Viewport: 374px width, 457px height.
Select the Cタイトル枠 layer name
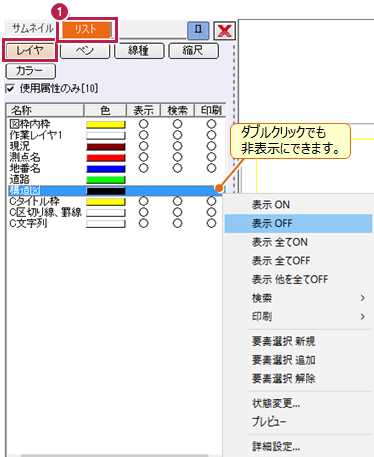click(x=34, y=201)
